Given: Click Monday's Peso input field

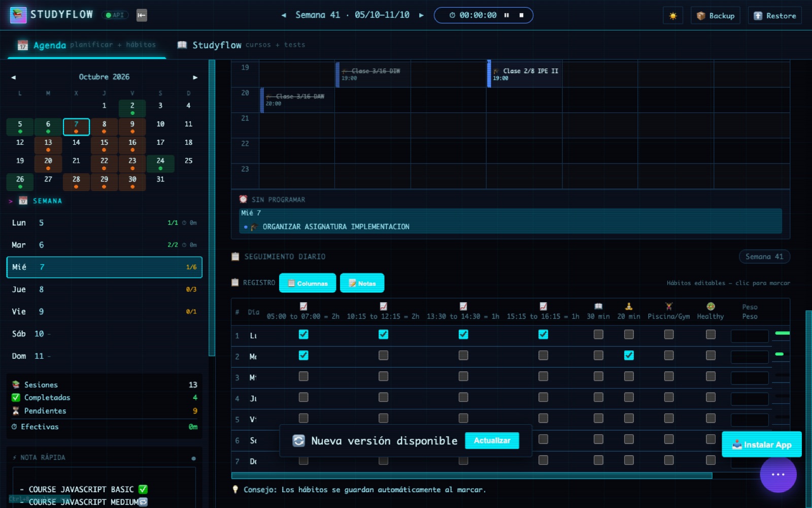Looking at the screenshot, I should coord(750,336).
